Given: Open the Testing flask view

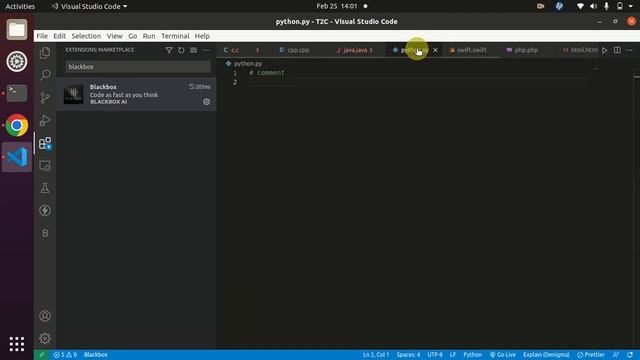Looking at the screenshot, I should pos(45,188).
